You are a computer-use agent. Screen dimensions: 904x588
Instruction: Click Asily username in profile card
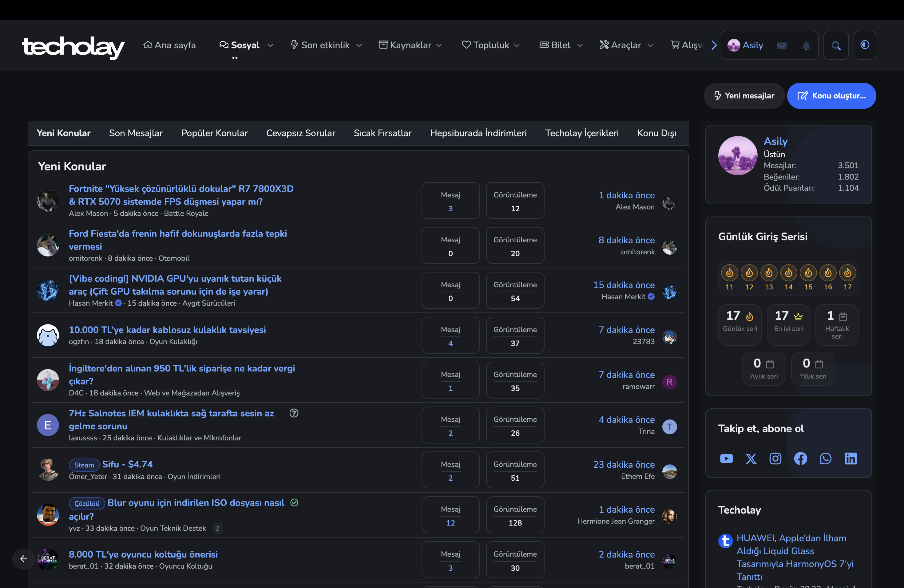pyautogui.click(x=775, y=141)
